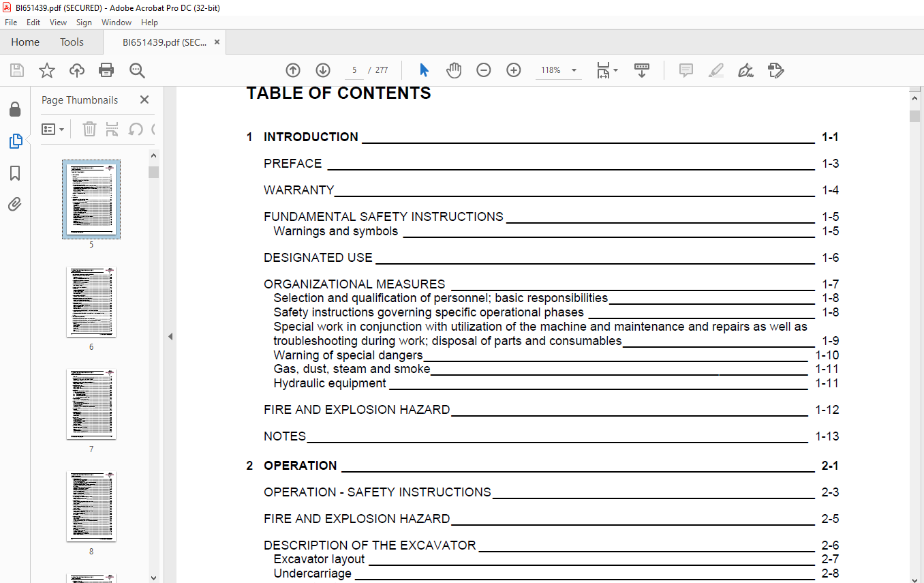The width and height of the screenshot is (924, 583).
Task: Go to next page with the down arrow
Action: pos(323,70)
